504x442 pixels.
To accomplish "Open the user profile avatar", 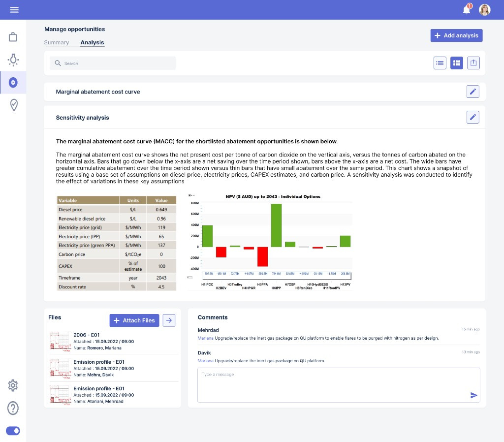I will click(x=484, y=10).
